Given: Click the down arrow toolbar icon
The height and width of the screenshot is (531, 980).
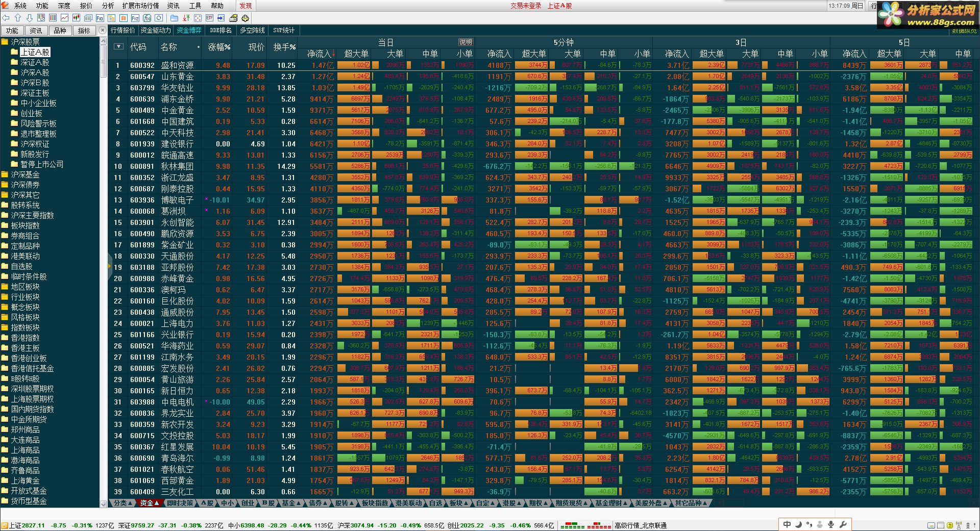Looking at the screenshot, I should coord(30,18).
